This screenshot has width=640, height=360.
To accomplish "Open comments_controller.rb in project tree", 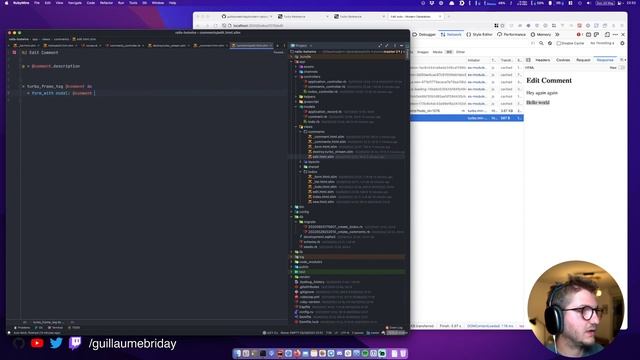I will pos(327,87).
